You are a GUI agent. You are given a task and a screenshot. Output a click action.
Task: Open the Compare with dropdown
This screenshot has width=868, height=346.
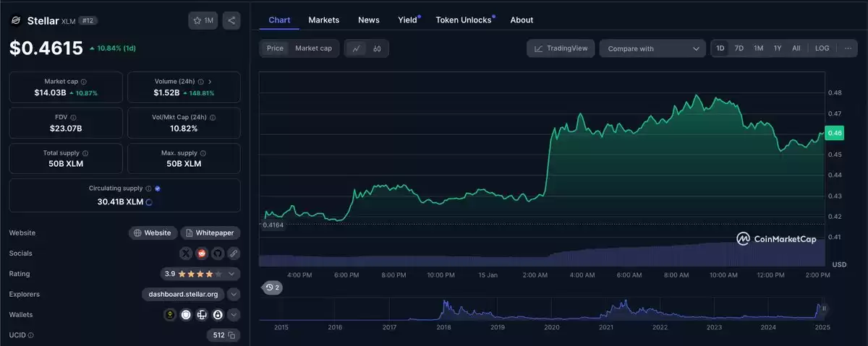point(652,48)
